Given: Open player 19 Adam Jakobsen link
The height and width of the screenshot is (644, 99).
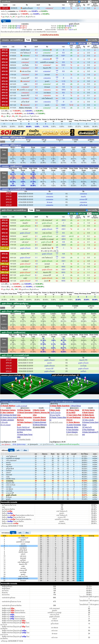Looking at the screenshot, I should click(7, 420).
